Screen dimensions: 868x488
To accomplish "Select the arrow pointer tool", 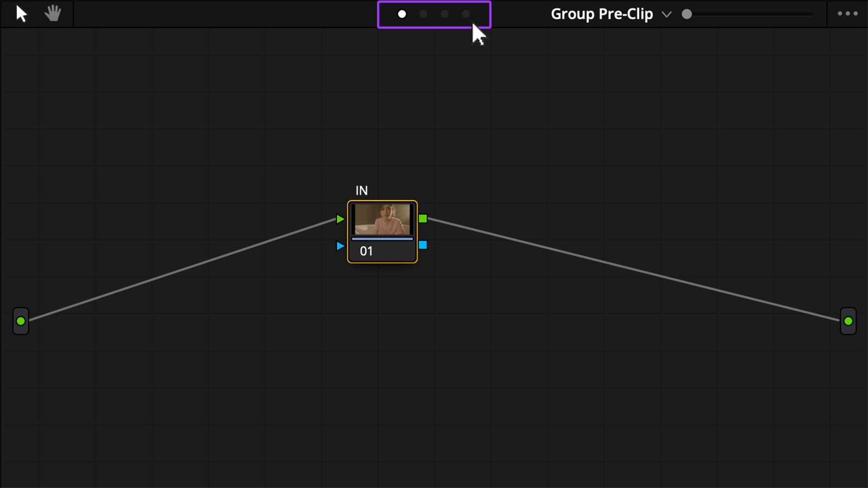I will coord(21,14).
